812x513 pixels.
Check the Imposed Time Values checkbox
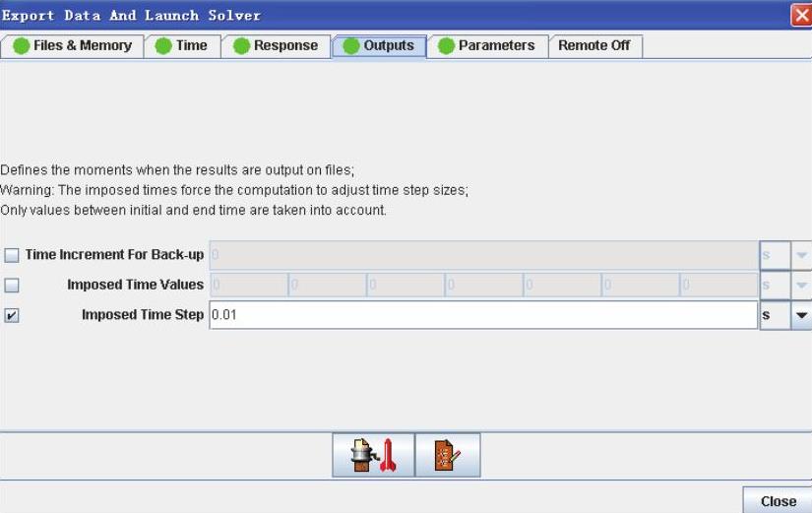[12, 286]
